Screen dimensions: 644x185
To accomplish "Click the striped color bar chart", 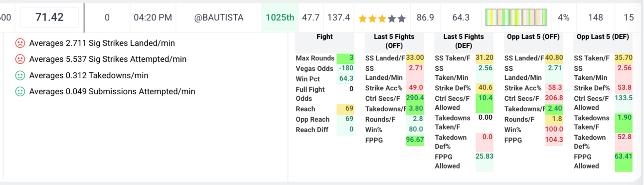I will click(x=516, y=17).
